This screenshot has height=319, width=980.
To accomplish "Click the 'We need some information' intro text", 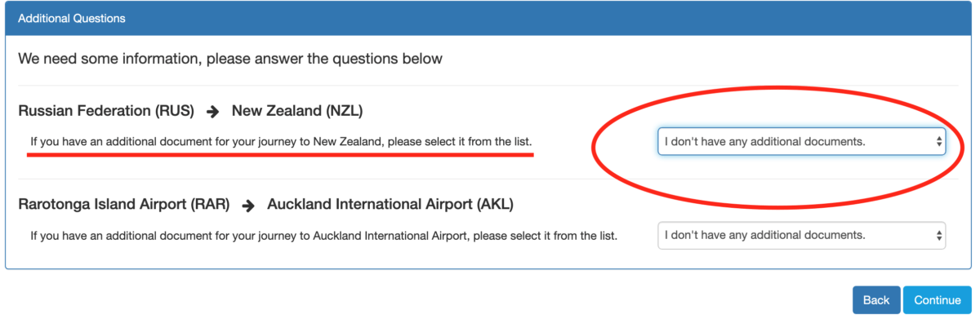I will (230, 59).
